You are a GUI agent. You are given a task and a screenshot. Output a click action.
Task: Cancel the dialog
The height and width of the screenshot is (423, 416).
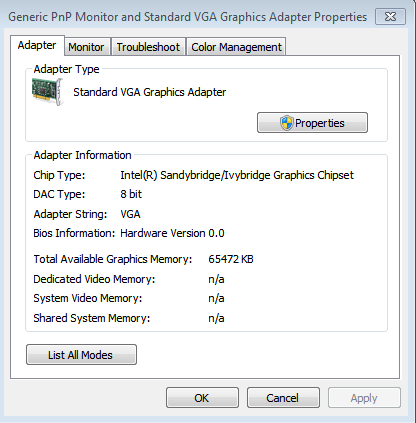pos(283,398)
